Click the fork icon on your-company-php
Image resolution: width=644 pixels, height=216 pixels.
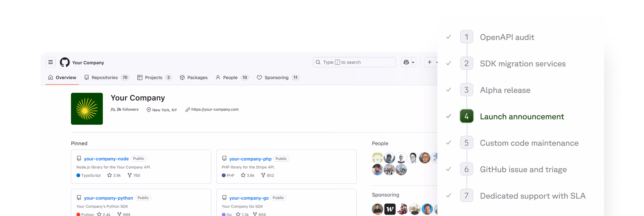[263, 175]
